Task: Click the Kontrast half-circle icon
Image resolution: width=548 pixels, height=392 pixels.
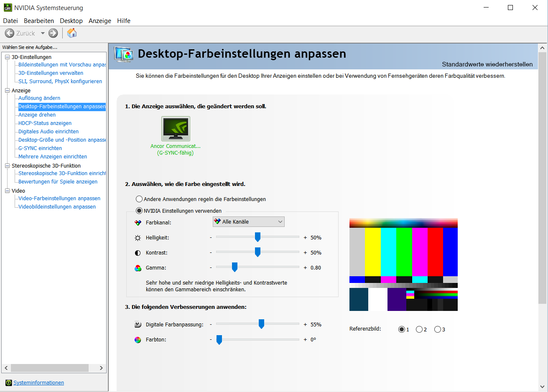Action: coord(138,253)
